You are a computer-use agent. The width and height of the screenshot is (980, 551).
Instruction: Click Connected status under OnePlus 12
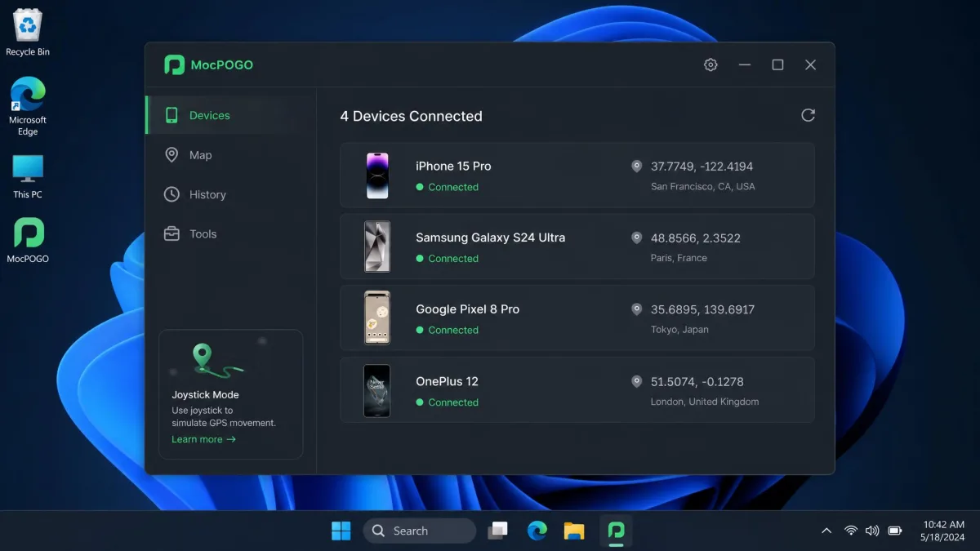tap(448, 402)
